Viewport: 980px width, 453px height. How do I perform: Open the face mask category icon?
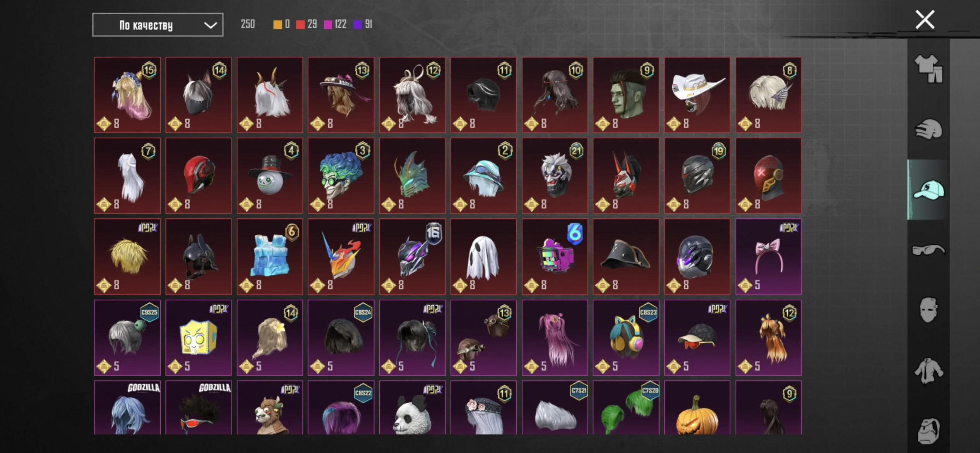[928, 310]
